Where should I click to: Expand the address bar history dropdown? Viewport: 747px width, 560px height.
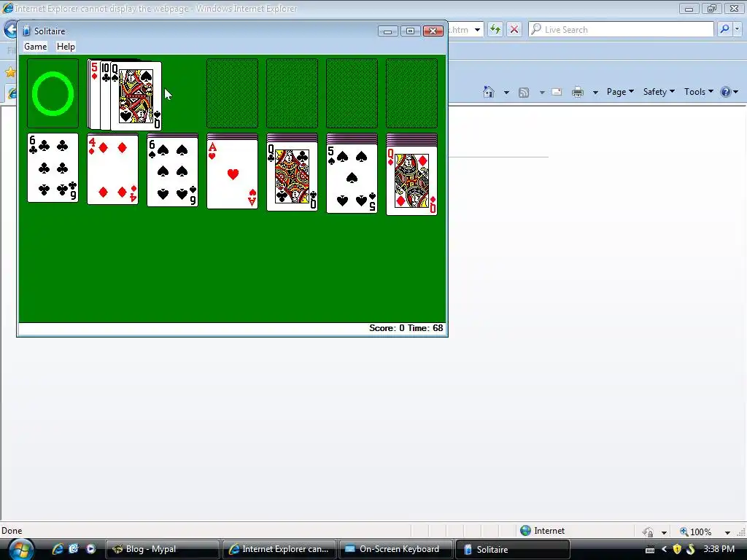point(477,29)
